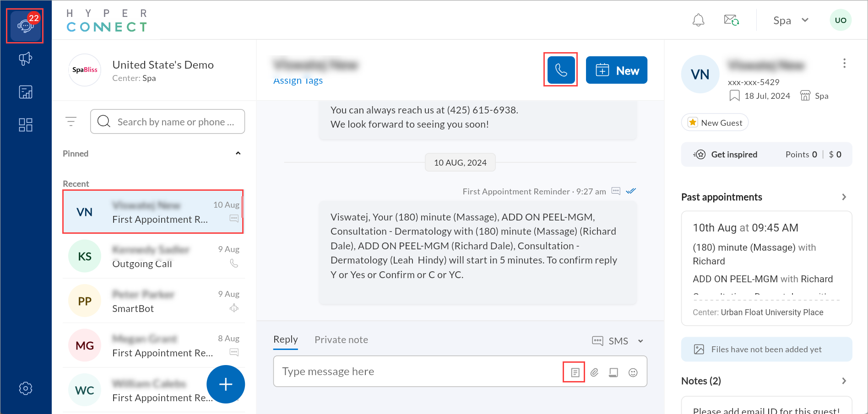The height and width of the screenshot is (414, 868).
Task: Open the SMS channel dropdown
Action: (618, 341)
